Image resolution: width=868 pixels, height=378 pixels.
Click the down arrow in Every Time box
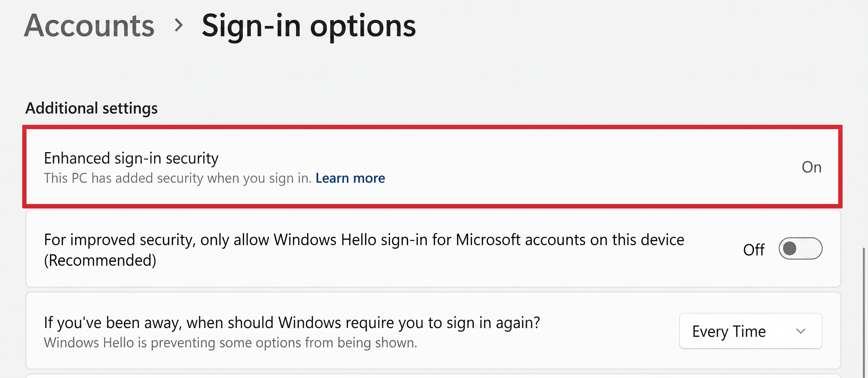coord(801,331)
